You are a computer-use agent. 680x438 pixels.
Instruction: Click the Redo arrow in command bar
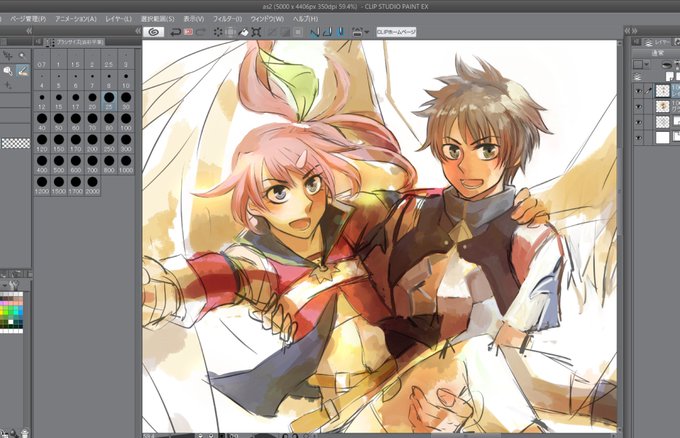pyautogui.click(x=201, y=32)
